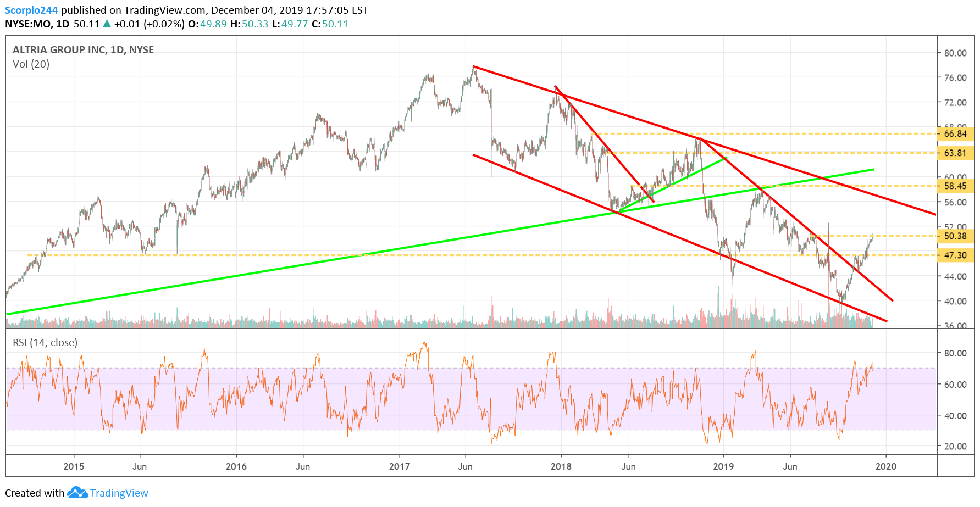980x507 pixels.
Task: Open the TradingView link at bottom
Action: point(119,493)
